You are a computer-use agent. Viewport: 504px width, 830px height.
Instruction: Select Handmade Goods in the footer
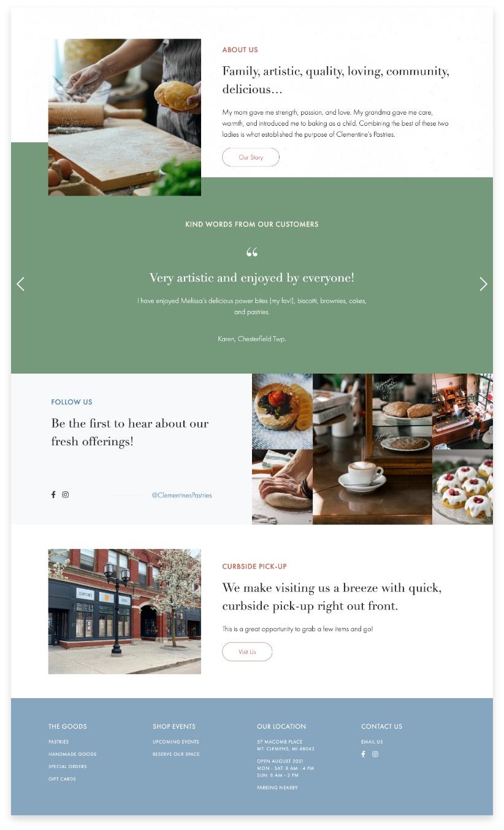(72, 754)
